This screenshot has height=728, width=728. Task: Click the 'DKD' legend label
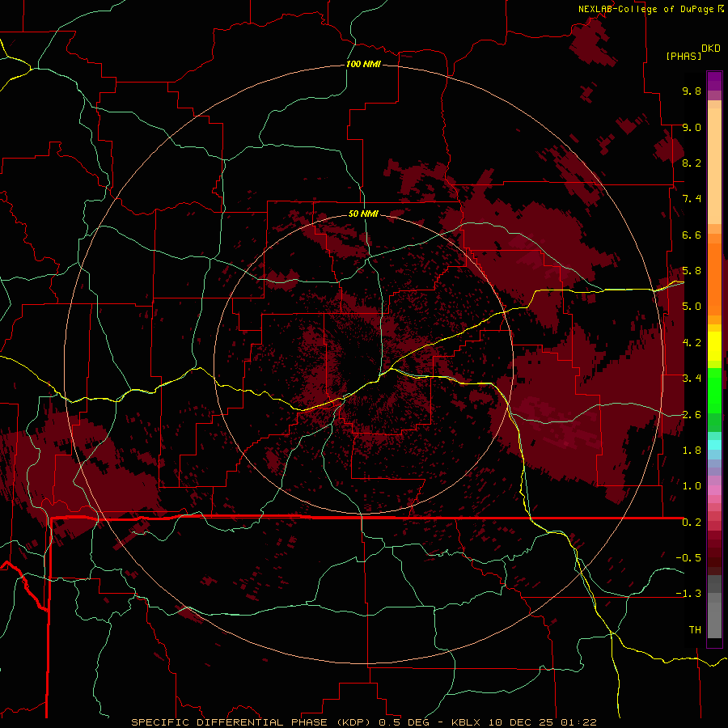pyautogui.click(x=711, y=49)
